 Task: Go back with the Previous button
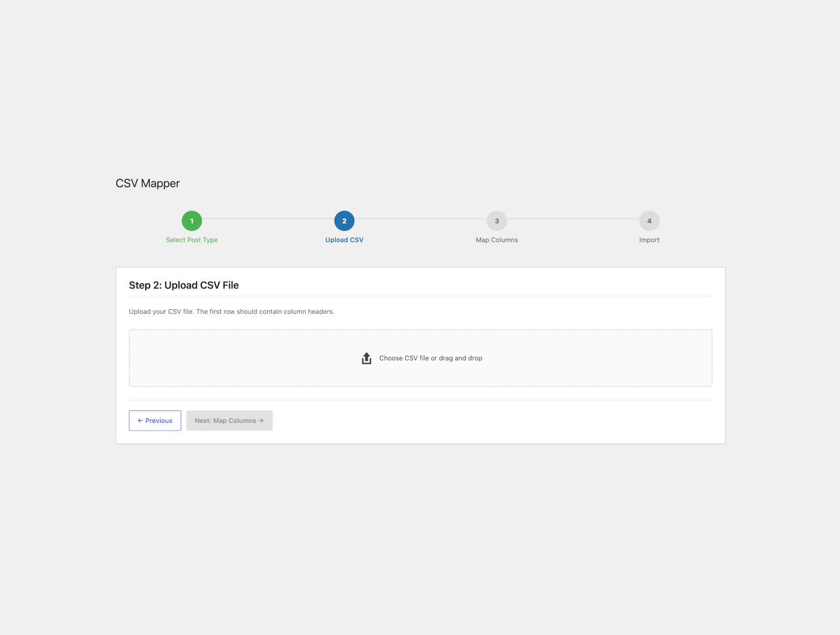[x=155, y=421]
